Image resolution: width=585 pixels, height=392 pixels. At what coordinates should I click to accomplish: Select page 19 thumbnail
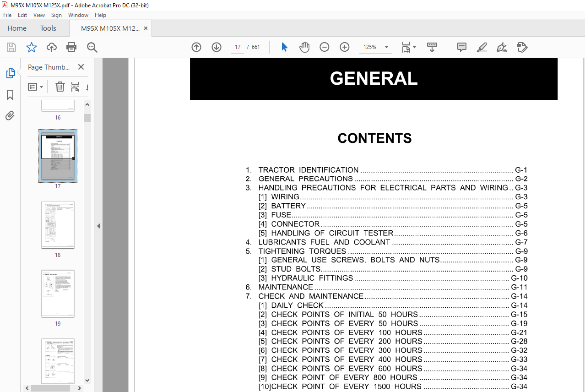pyautogui.click(x=58, y=294)
